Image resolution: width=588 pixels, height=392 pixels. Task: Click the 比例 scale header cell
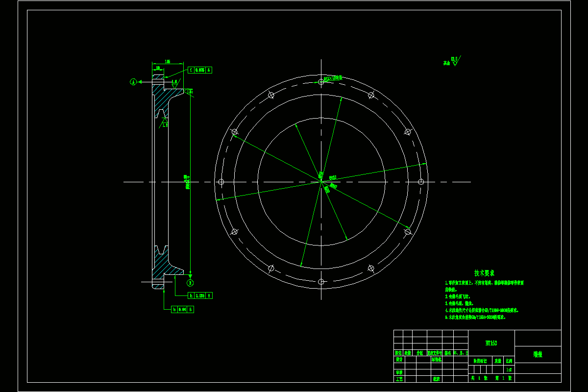[510, 360]
